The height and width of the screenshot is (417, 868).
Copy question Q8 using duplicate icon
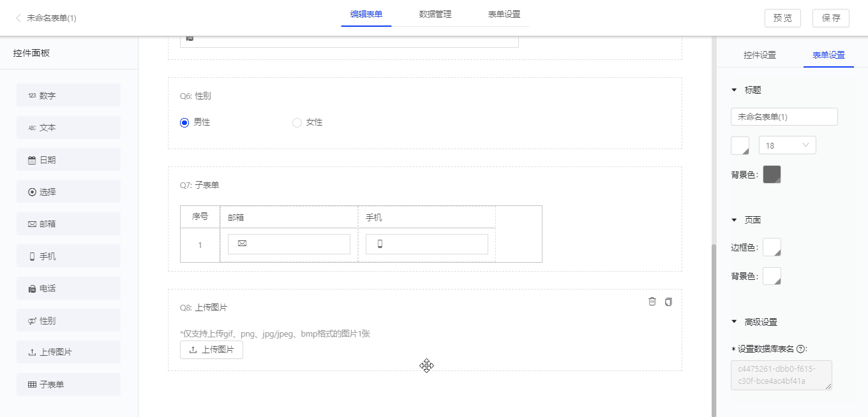click(668, 301)
